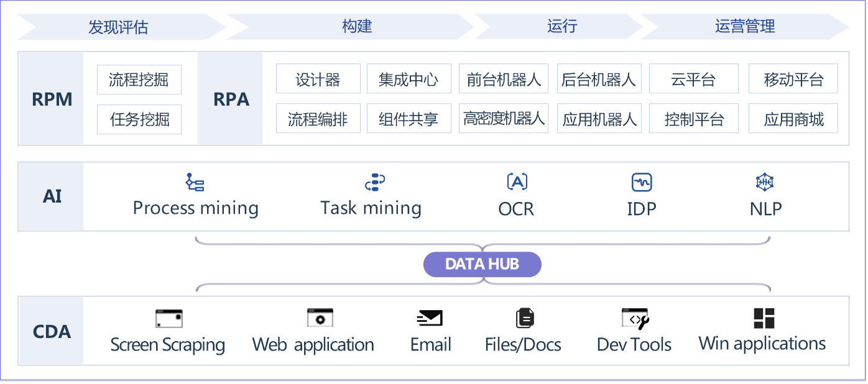868x384 pixels.
Task: Select the Task mining icon
Action: tap(374, 182)
